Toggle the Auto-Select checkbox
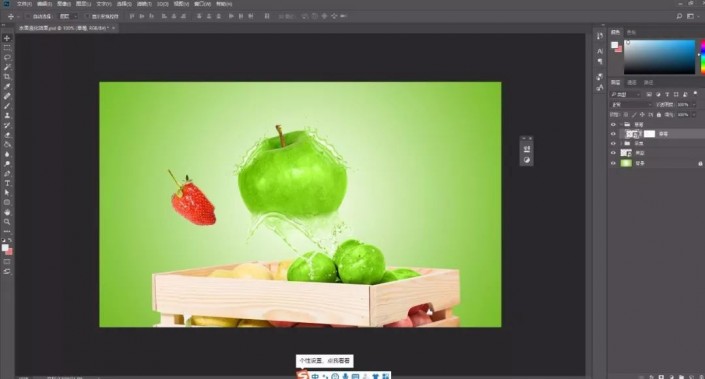The width and height of the screenshot is (705, 379). (x=28, y=16)
